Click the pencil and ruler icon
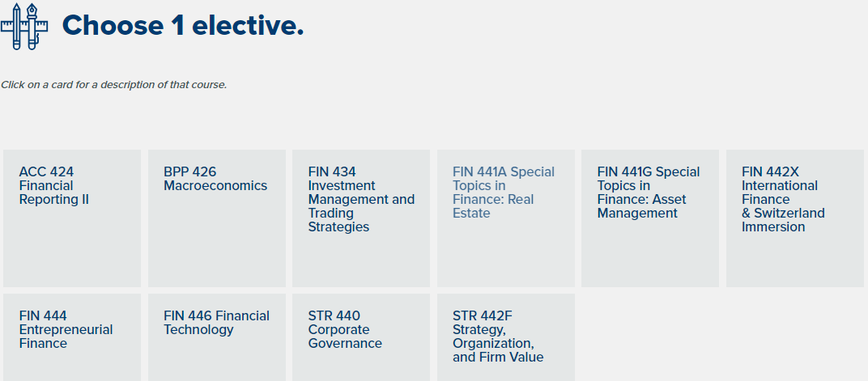 tap(24, 26)
